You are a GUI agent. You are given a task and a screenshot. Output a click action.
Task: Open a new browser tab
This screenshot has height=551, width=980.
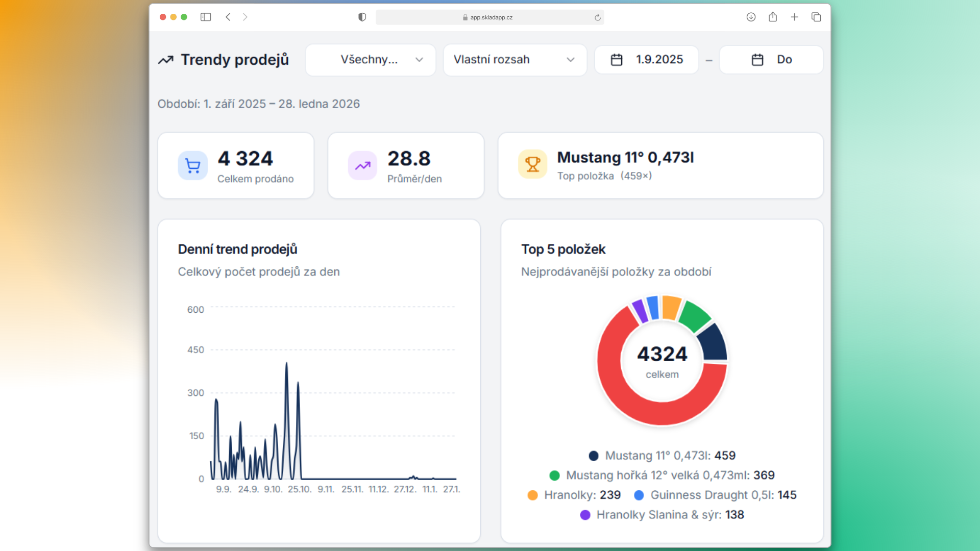(x=794, y=17)
